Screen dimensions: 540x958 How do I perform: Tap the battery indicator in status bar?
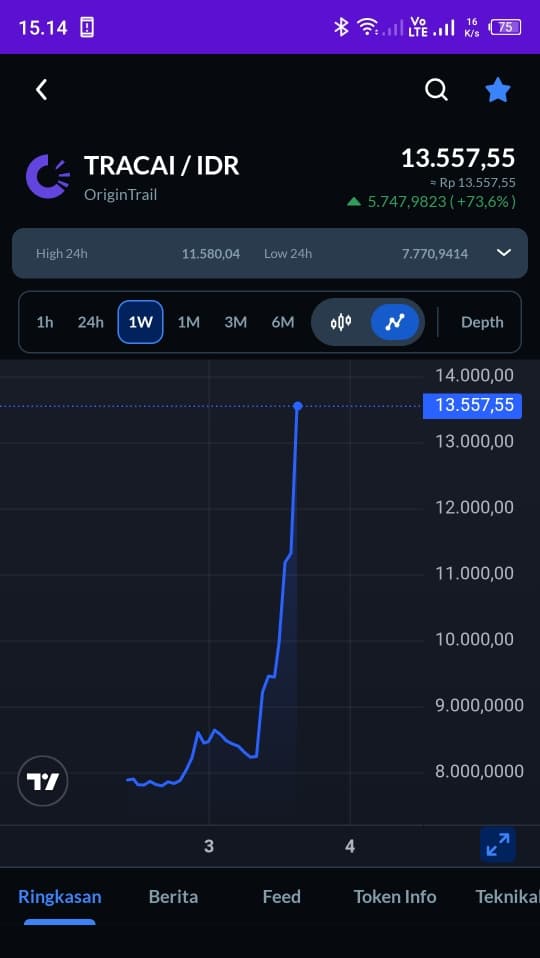coord(505,27)
